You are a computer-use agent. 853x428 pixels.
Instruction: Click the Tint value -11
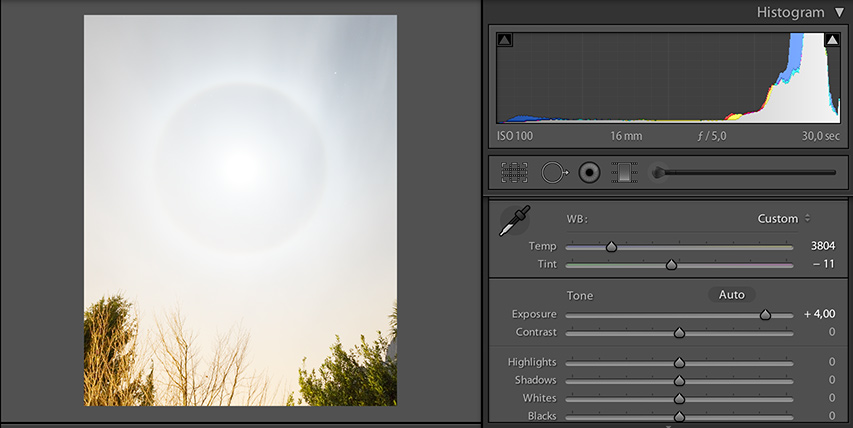pyautogui.click(x=824, y=264)
